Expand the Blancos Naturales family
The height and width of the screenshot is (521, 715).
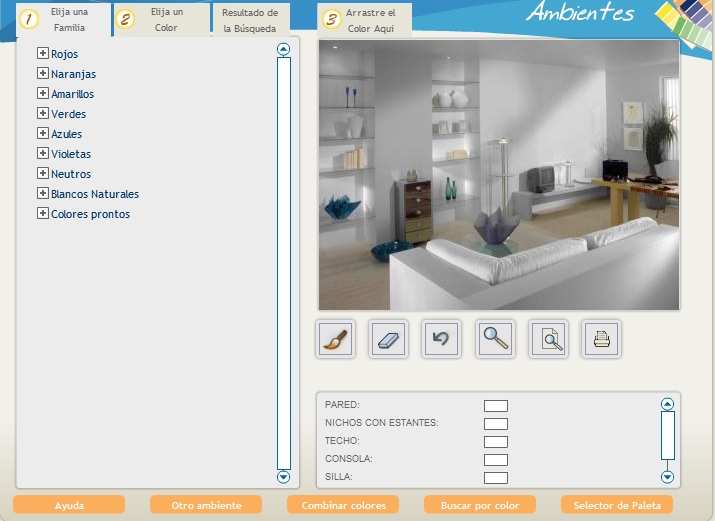[x=42, y=194]
